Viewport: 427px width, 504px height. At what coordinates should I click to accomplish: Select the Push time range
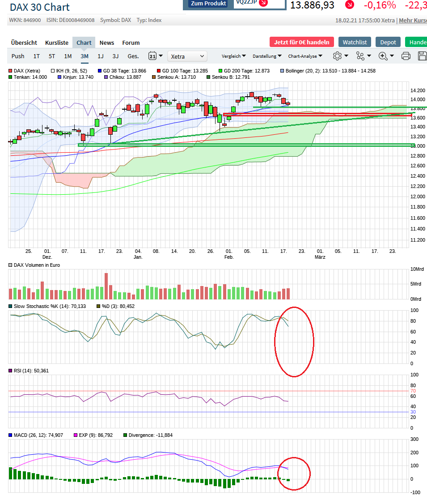click(18, 56)
